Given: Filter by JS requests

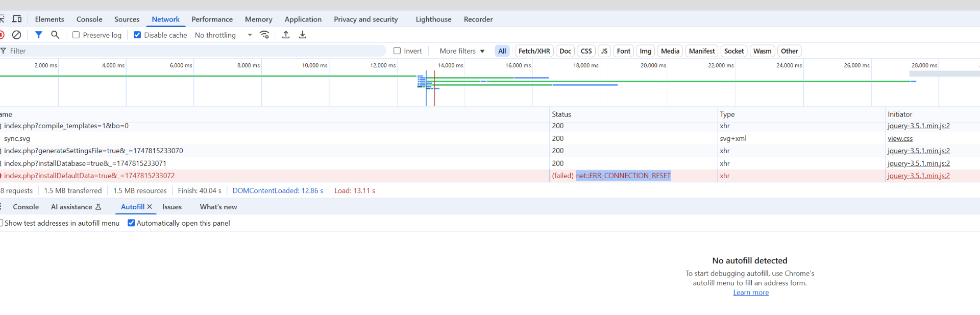Looking at the screenshot, I should [604, 51].
